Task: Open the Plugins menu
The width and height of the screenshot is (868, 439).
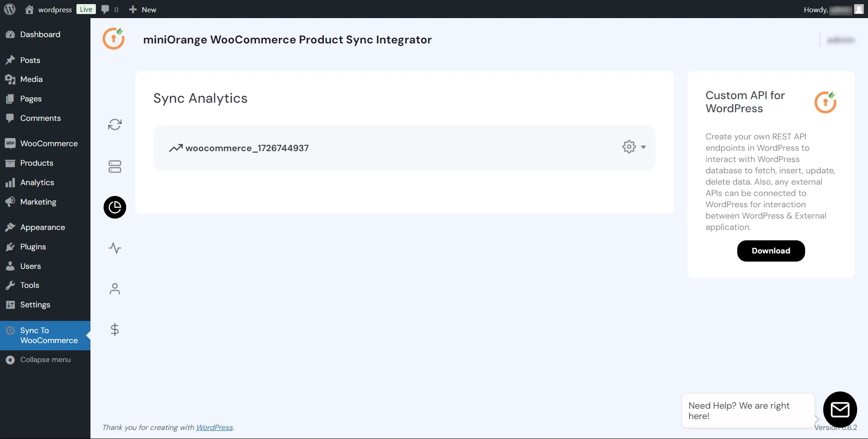Action: [45, 247]
